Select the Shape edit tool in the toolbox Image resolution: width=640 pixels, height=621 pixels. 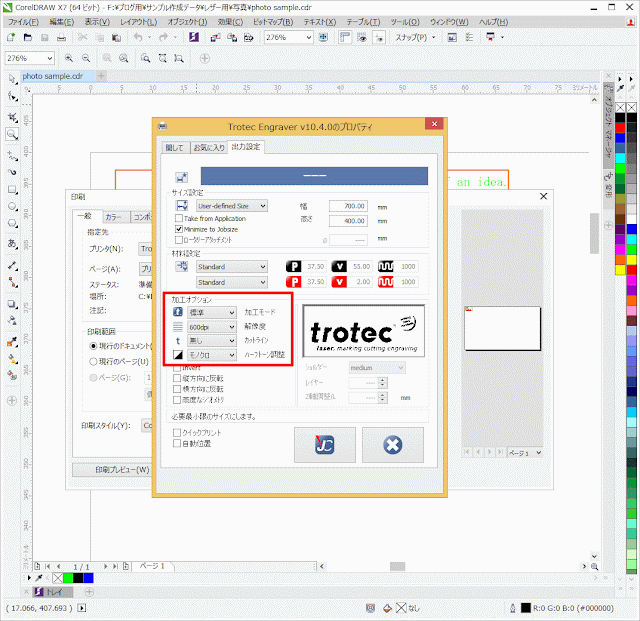[13, 97]
